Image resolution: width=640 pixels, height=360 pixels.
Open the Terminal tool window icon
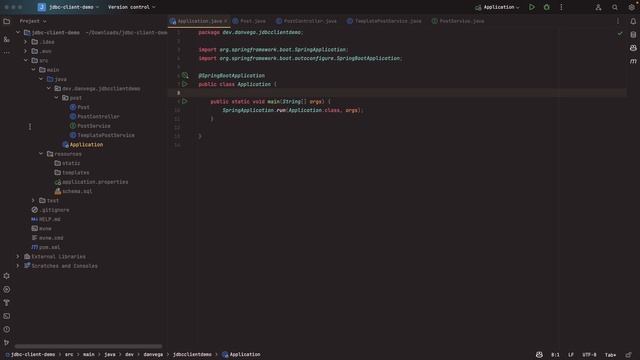7,316
